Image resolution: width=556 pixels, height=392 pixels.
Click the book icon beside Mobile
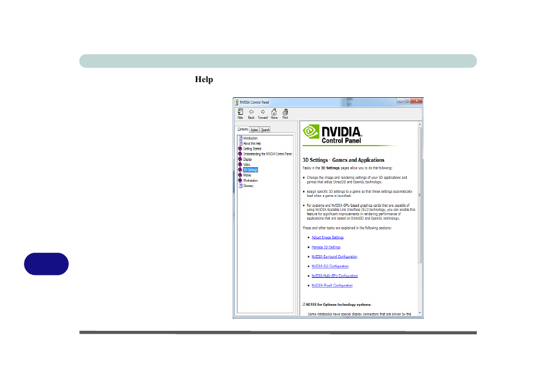tap(240, 175)
